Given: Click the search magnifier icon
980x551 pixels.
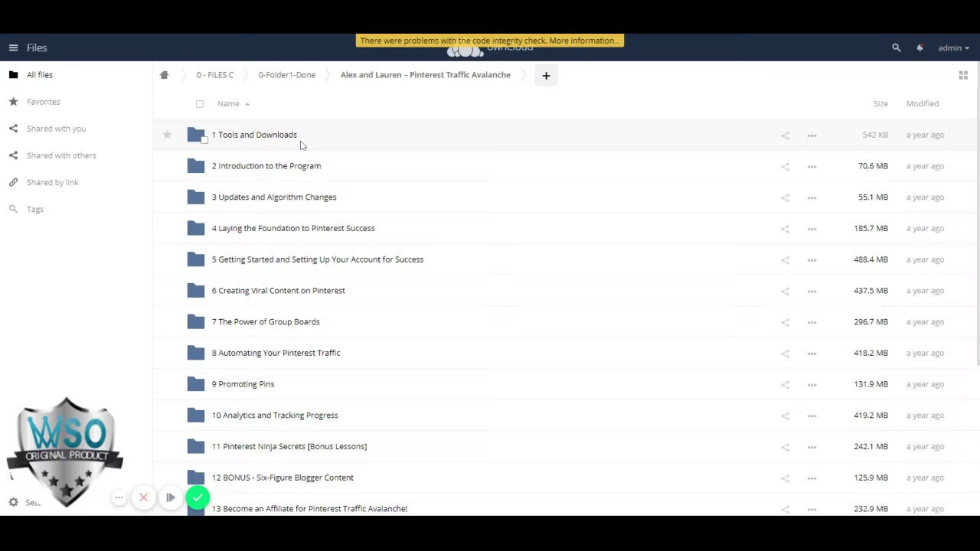Looking at the screenshot, I should [897, 47].
